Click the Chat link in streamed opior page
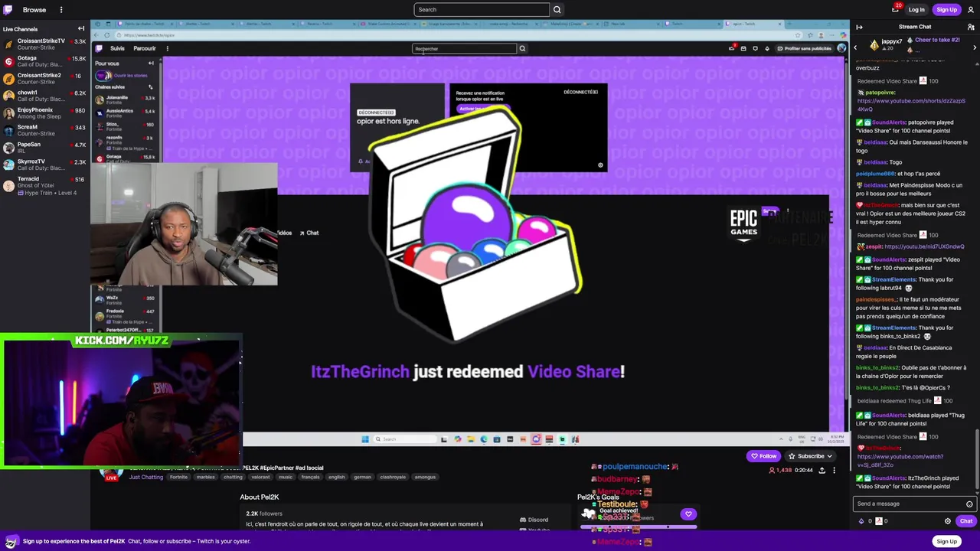 [x=309, y=233]
